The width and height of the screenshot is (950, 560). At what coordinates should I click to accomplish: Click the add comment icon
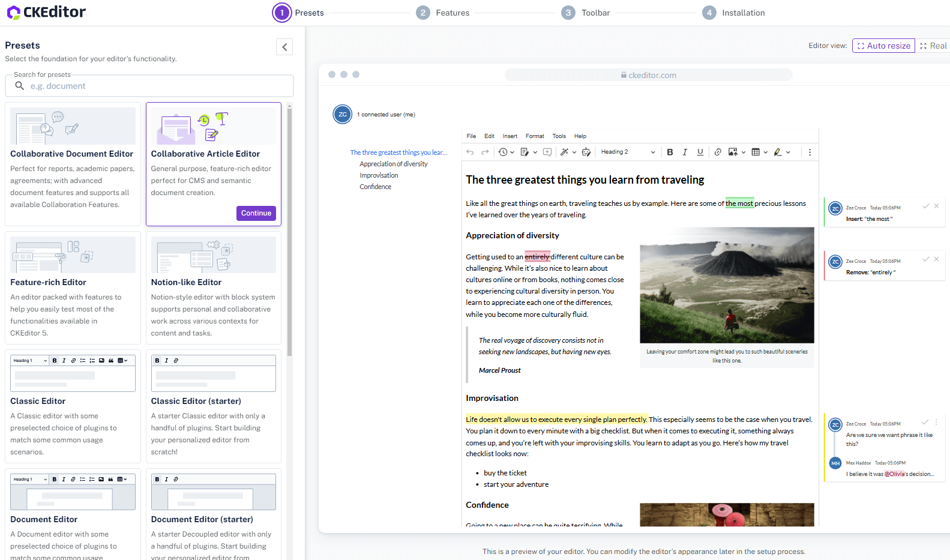coord(547,152)
